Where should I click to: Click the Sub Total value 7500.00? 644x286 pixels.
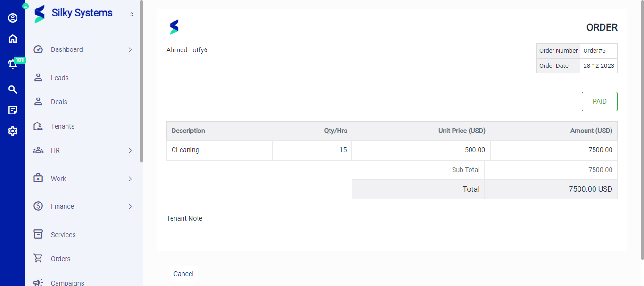(551, 170)
